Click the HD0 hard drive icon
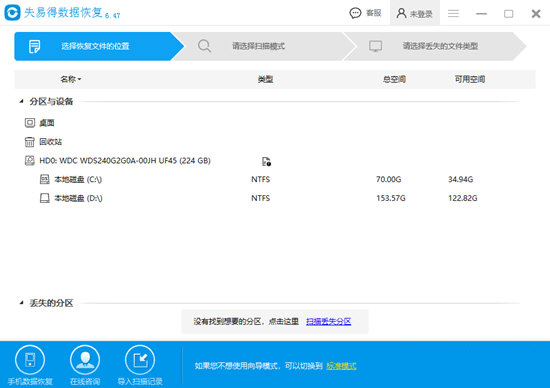 click(30, 161)
